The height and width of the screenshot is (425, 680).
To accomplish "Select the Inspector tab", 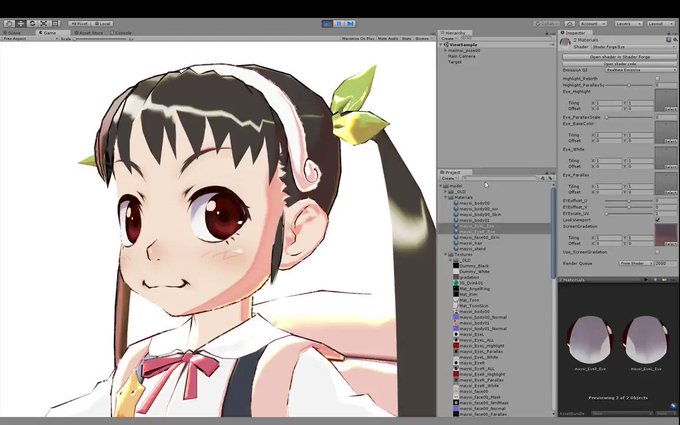I will [574, 33].
